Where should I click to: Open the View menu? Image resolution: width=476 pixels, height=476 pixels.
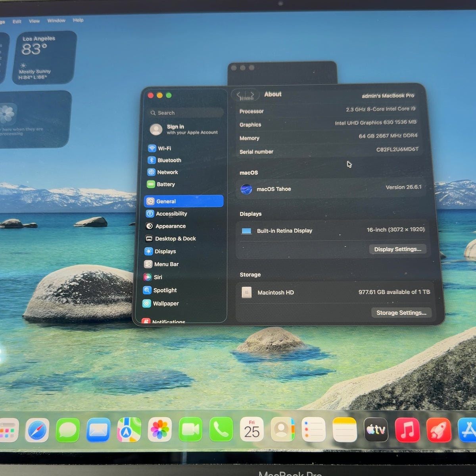[35, 21]
